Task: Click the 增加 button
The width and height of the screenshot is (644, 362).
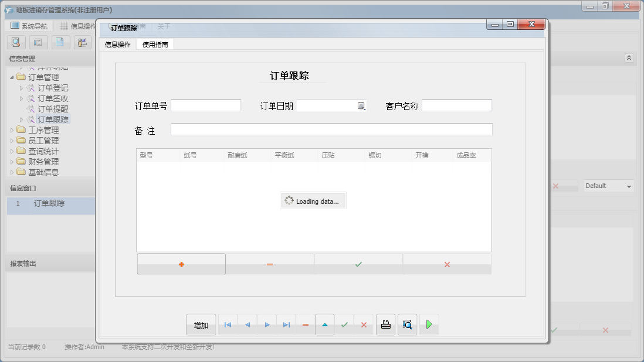Action: [201, 324]
